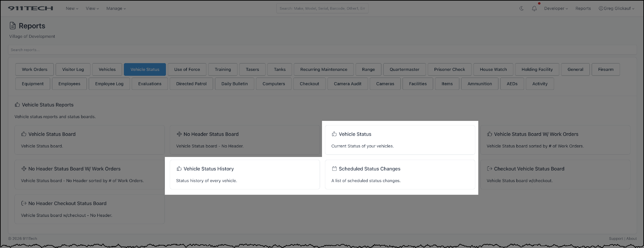Click the Support footer link

click(x=616, y=239)
